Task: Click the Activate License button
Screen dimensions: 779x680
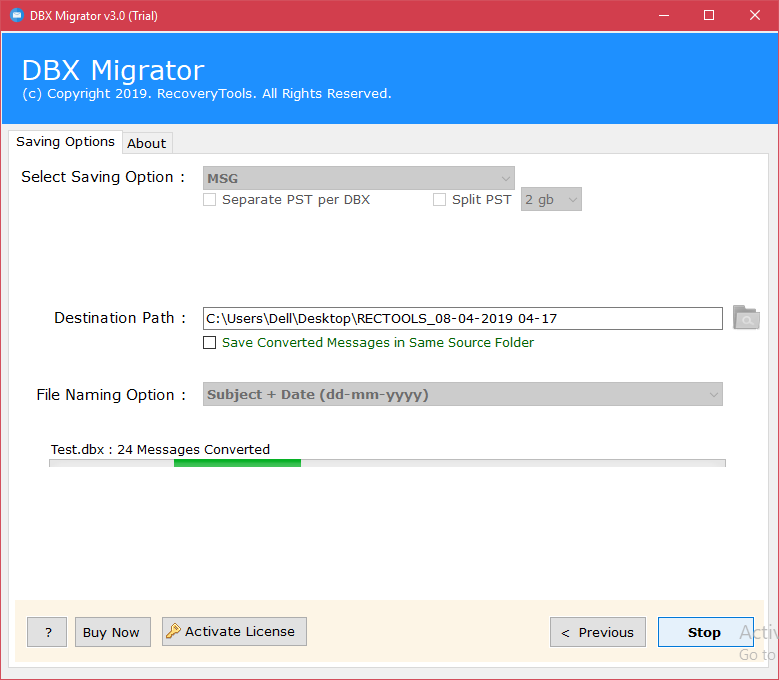Action: pyautogui.click(x=234, y=631)
